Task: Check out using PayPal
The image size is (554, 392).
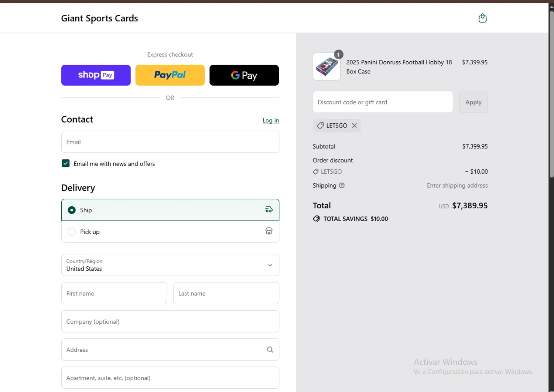Action: pyautogui.click(x=170, y=75)
